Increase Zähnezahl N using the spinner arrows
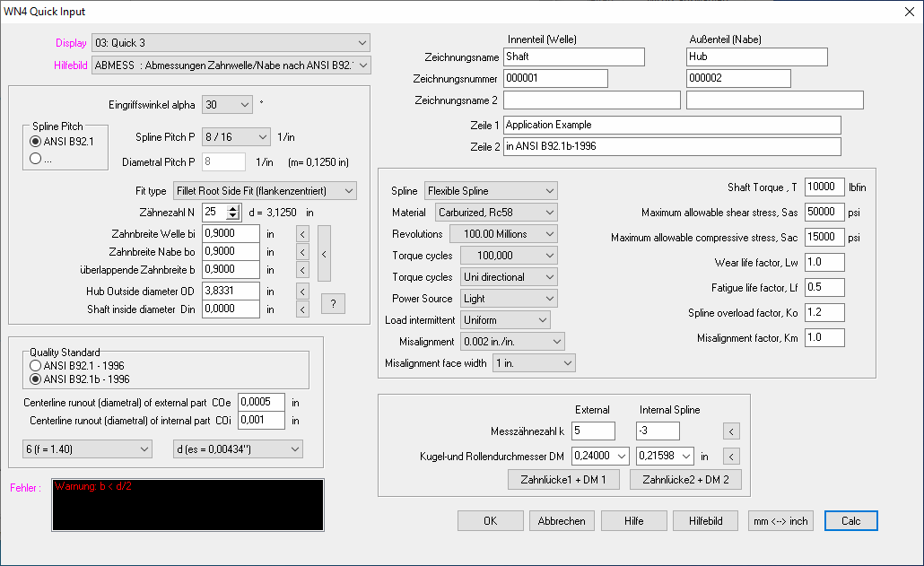 coord(233,208)
